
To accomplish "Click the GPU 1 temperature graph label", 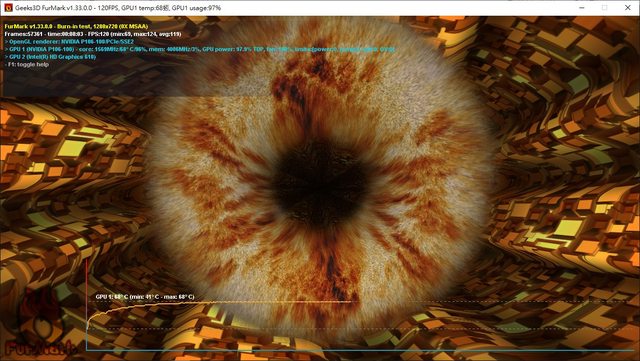I will tap(145, 297).
